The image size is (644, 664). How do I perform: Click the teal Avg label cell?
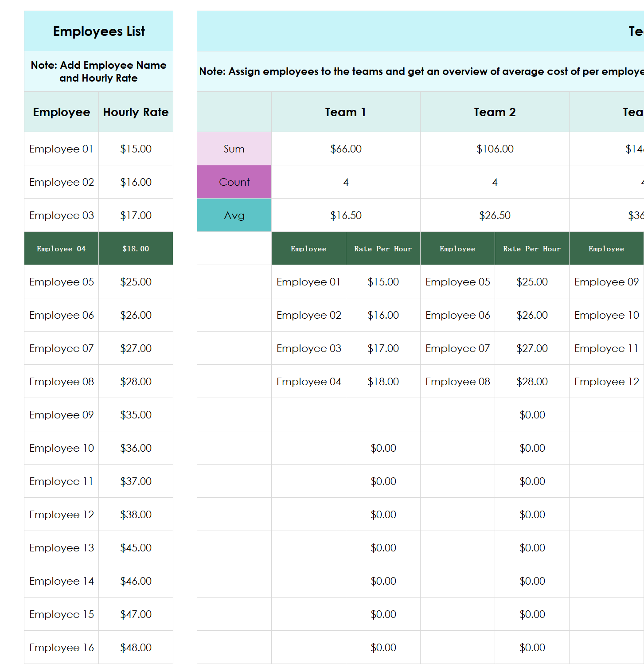click(x=234, y=215)
